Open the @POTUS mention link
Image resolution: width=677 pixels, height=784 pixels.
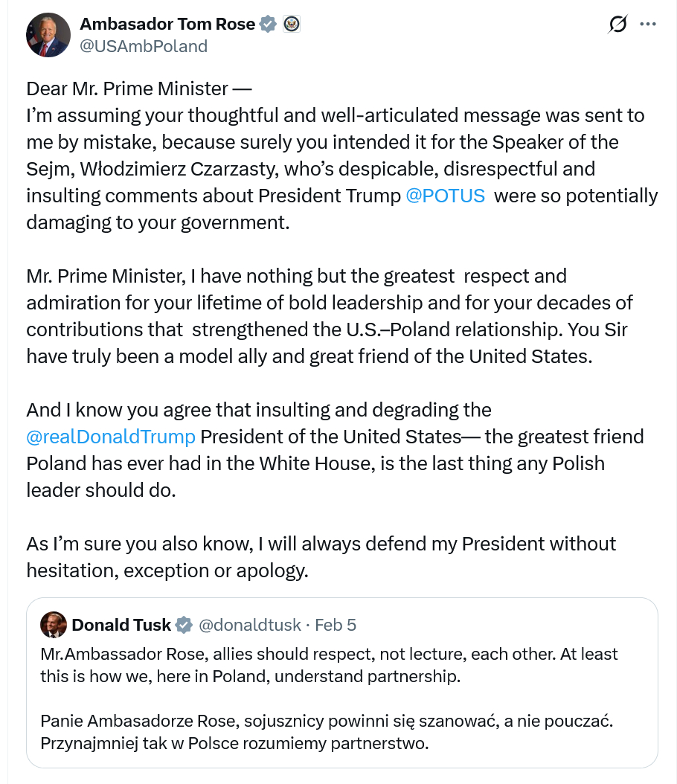click(x=446, y=196)
